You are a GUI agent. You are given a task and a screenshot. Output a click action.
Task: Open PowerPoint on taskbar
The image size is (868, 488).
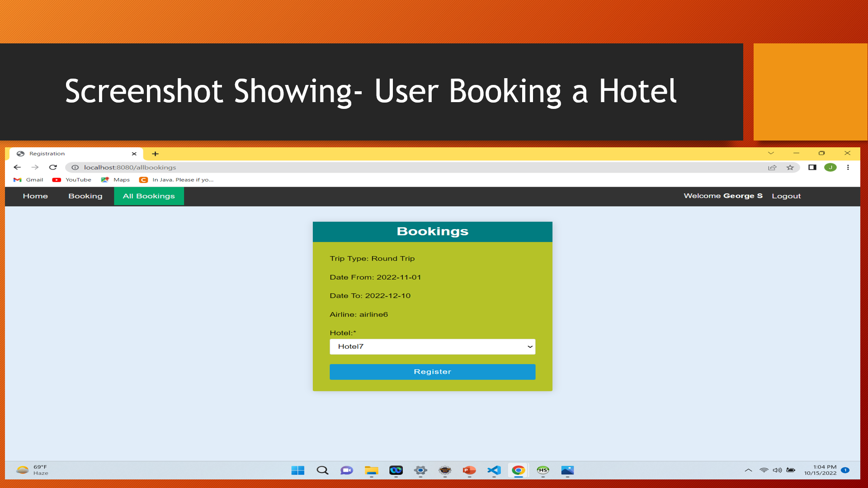[x=469, y=470]
